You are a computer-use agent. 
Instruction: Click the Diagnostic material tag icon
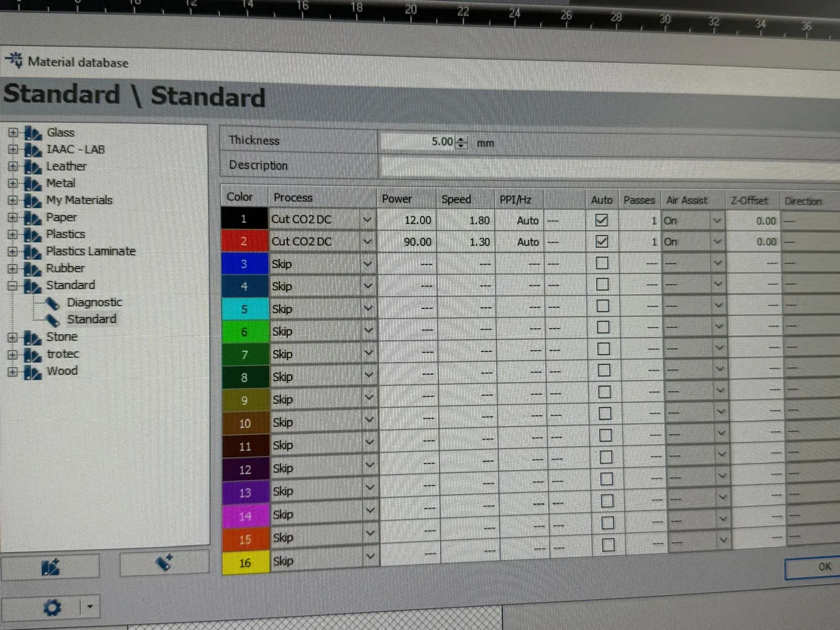[52, 303]
